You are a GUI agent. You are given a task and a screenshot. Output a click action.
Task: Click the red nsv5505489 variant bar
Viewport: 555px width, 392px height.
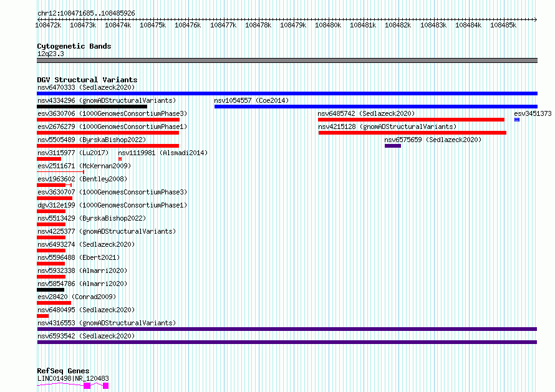pyautogui.click(x=108, y=146)
